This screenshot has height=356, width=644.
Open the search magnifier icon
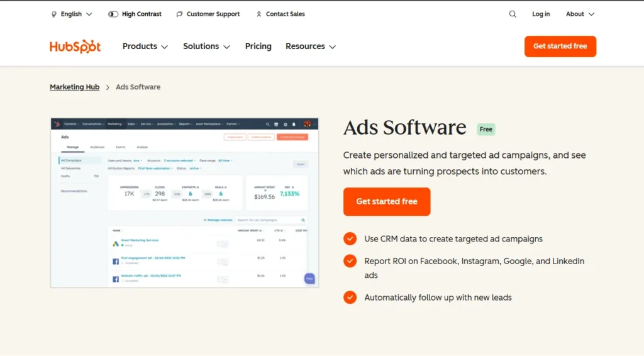tap(513, 14)
